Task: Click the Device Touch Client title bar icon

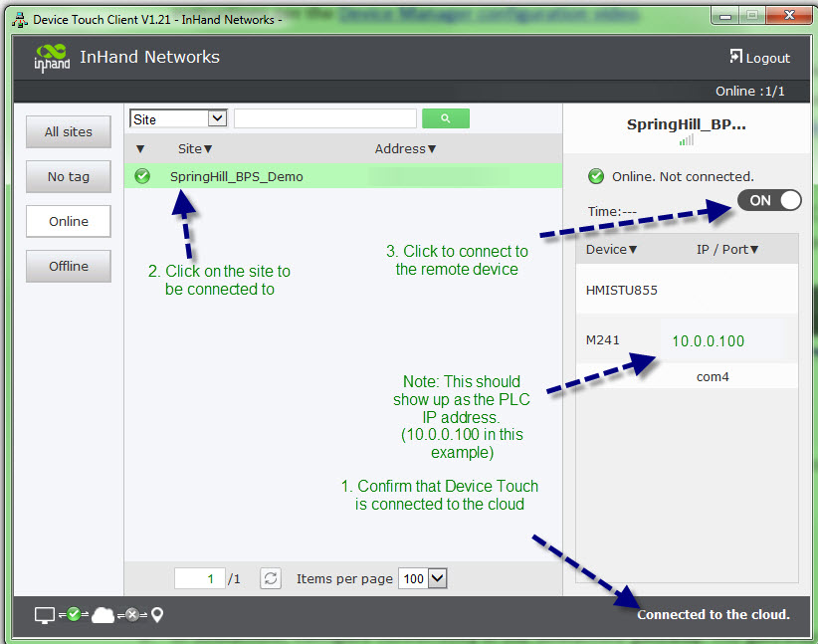Action: coord(20,20)
